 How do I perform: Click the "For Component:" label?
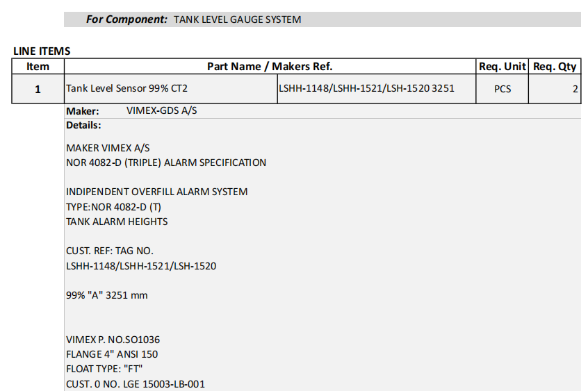point(126,19)
